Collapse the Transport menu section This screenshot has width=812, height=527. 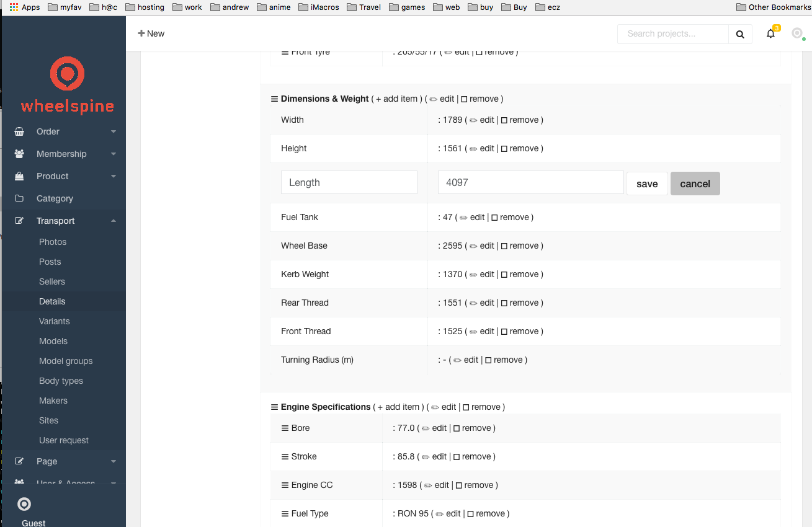tap(113, 221)
